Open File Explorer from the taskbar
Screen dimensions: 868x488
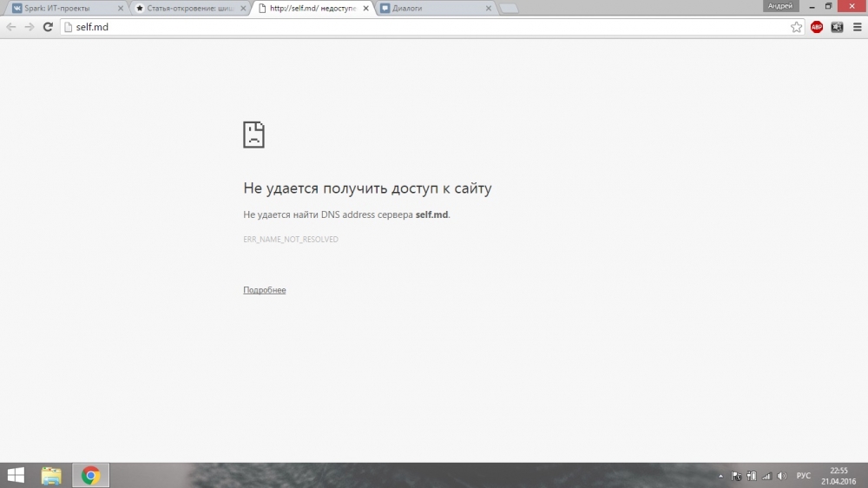pyautogui.click(x=51, y=475)
